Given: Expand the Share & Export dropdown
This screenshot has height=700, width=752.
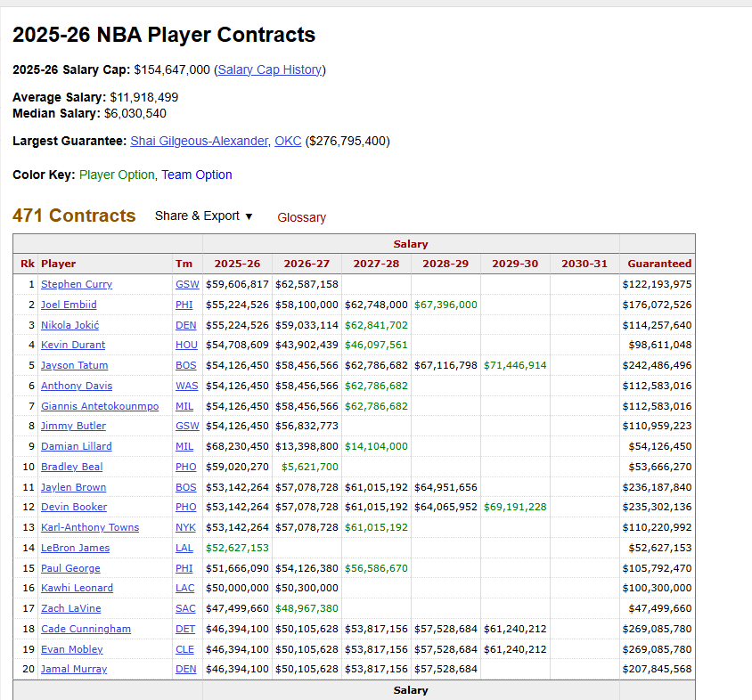Looking at the screenshot, I should coord(204,216).
